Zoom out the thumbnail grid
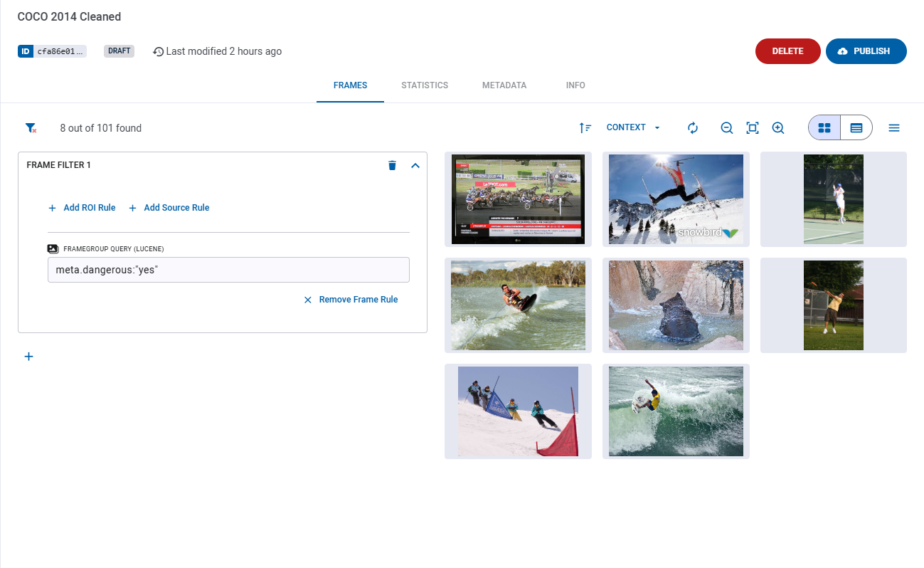The image size is (924, 568). 726,127
